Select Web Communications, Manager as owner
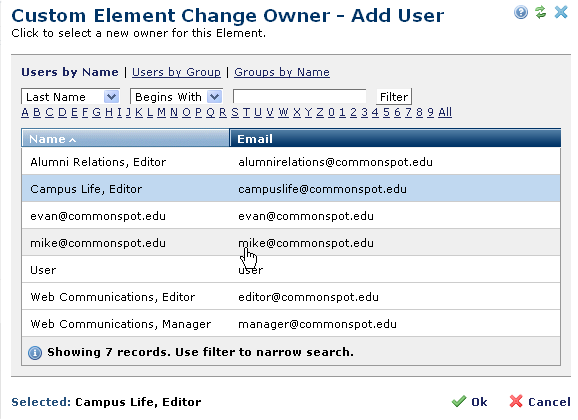 (291, 324)
